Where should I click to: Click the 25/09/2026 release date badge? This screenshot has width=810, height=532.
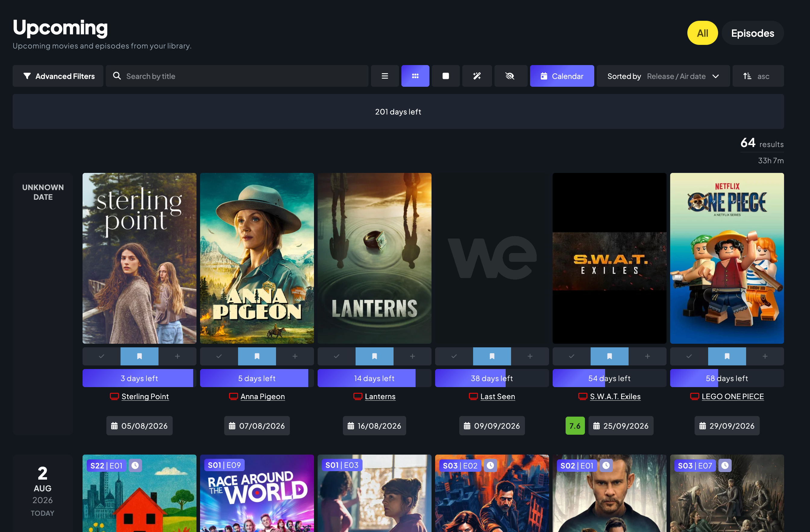621,426
